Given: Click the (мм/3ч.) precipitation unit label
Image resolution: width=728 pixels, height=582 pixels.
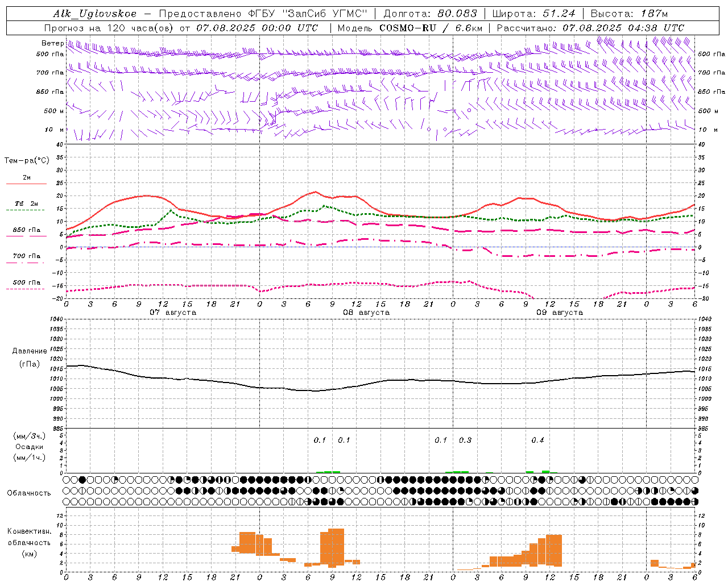Looking at the screenshot, I should 30,436.
